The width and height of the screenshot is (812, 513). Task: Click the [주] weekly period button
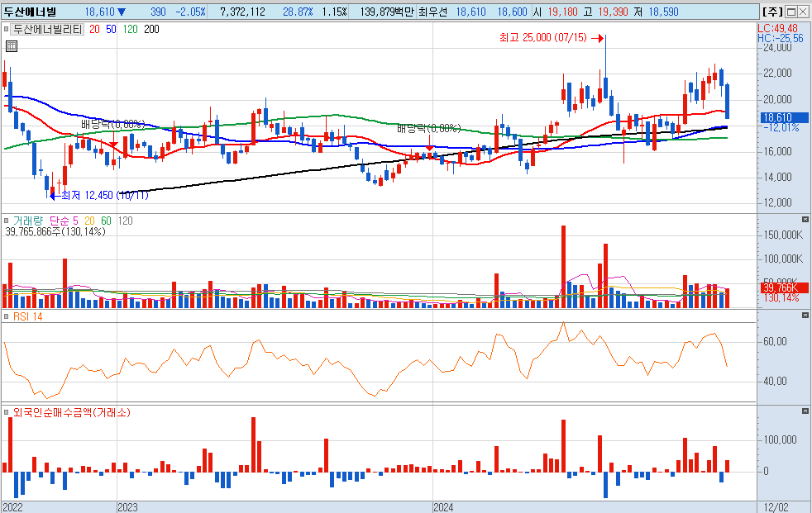pos(772,12)
